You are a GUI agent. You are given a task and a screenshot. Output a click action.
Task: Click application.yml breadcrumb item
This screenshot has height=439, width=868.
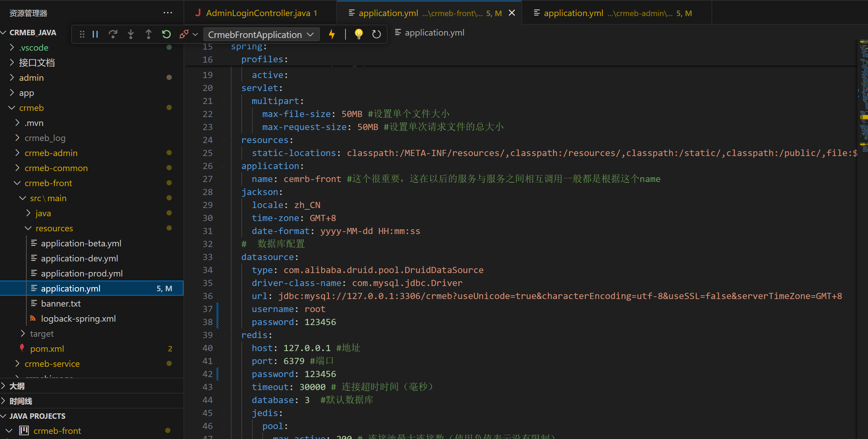point(430,33)
